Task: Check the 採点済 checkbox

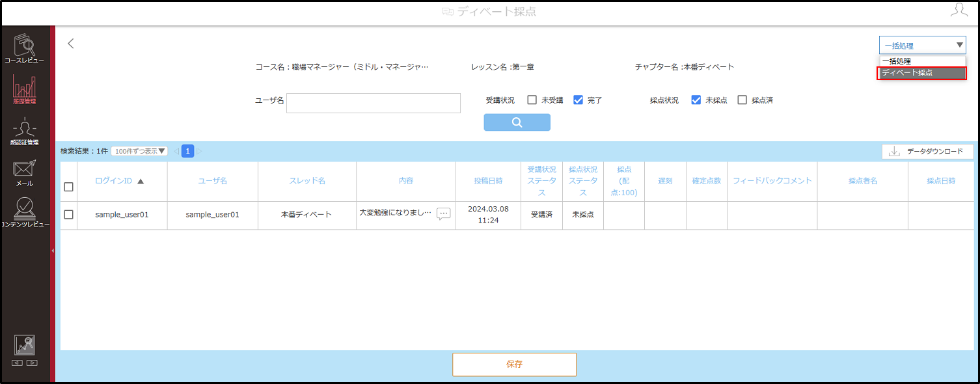Action: (742, 100)
